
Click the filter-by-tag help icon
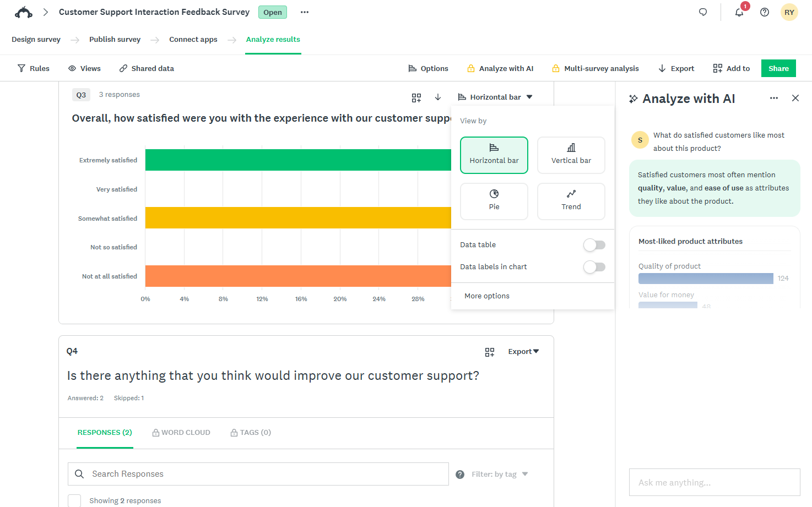pyautogui.click(x=460, y=475)
